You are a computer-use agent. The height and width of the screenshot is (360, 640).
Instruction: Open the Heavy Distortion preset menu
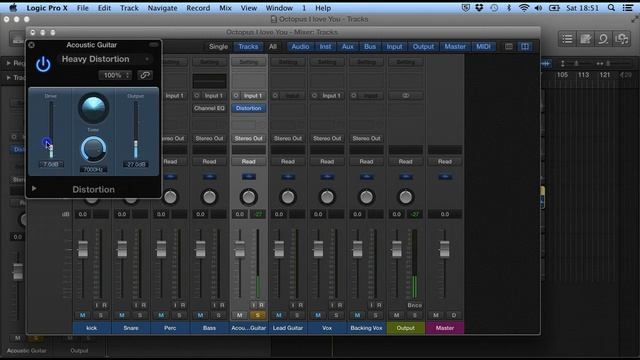pos(106,59)
